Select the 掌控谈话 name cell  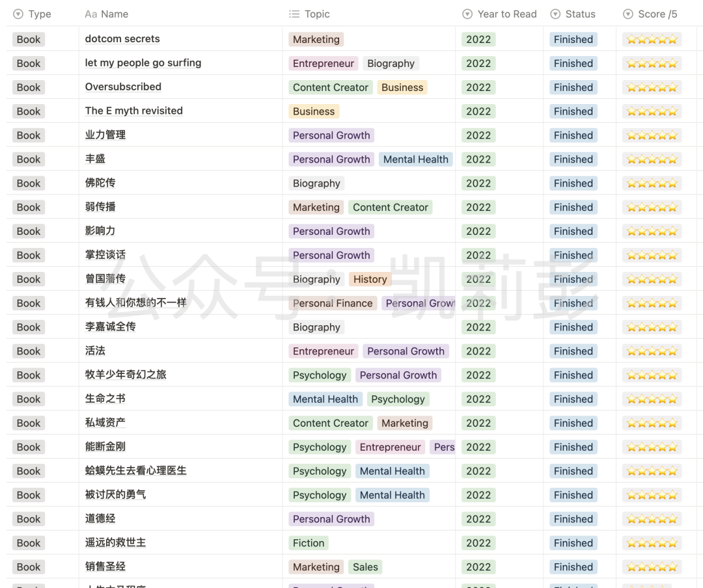pyautogui.click(x=181, y=254)
